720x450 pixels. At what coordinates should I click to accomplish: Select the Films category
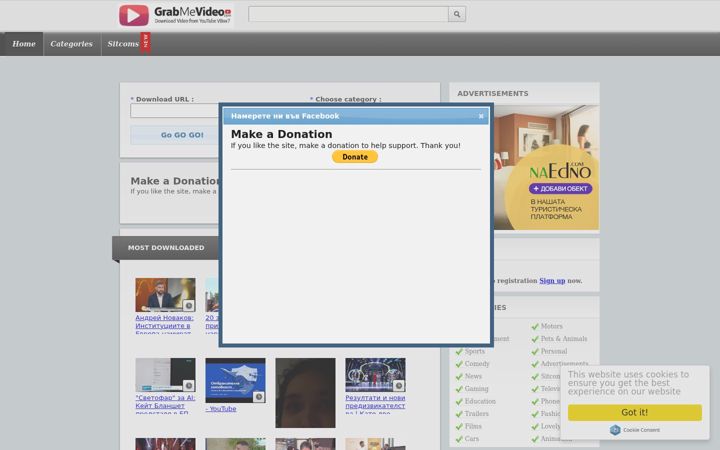[473, 426]
